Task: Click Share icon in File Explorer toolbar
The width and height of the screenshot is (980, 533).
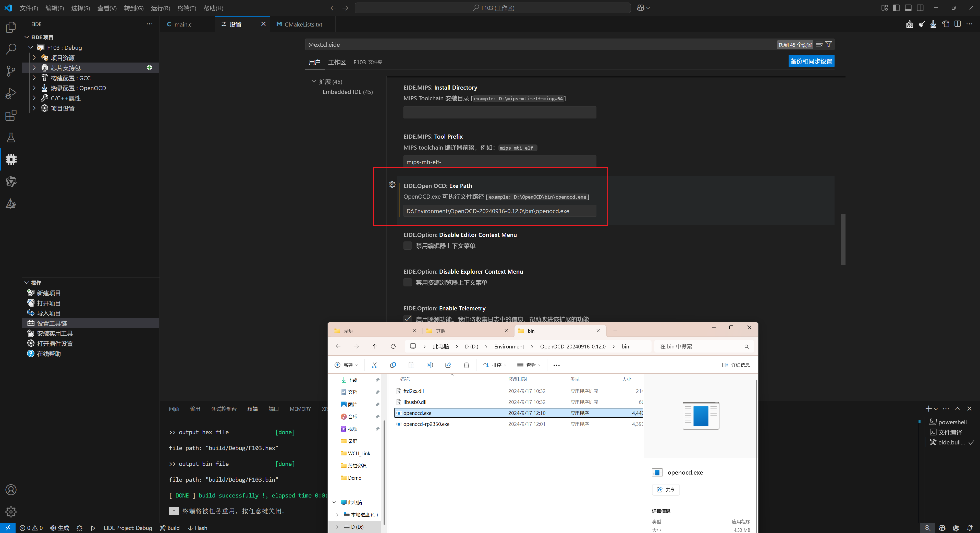Action: point(448,365)
